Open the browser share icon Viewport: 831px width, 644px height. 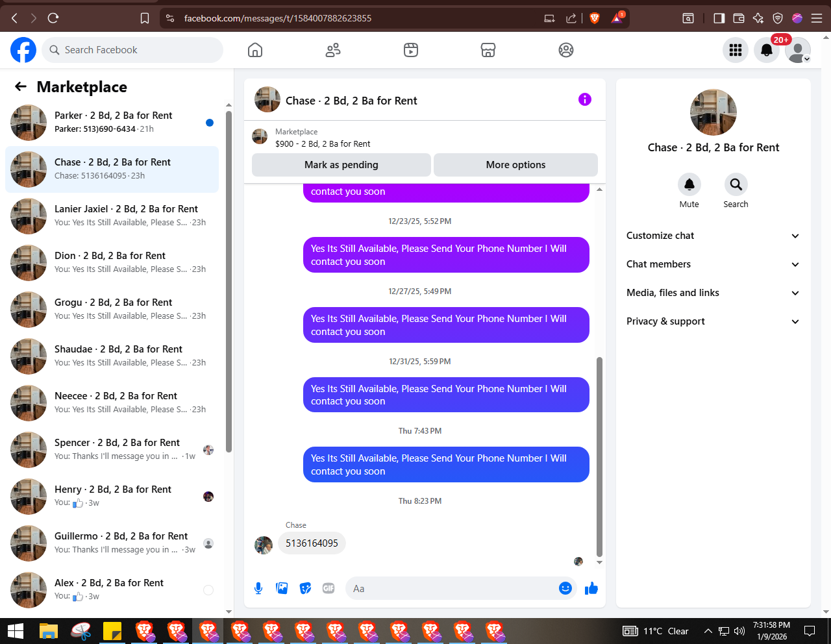(x=571, y=18)
